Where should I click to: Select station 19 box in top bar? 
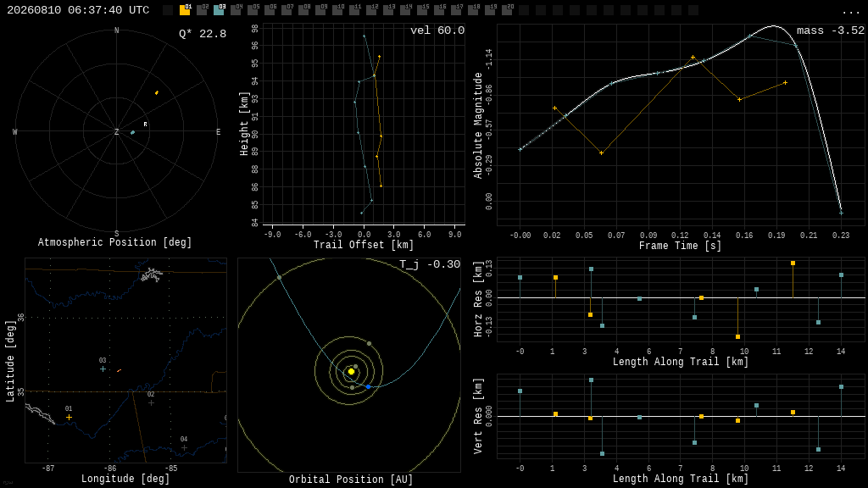click(x=489, y=10)
